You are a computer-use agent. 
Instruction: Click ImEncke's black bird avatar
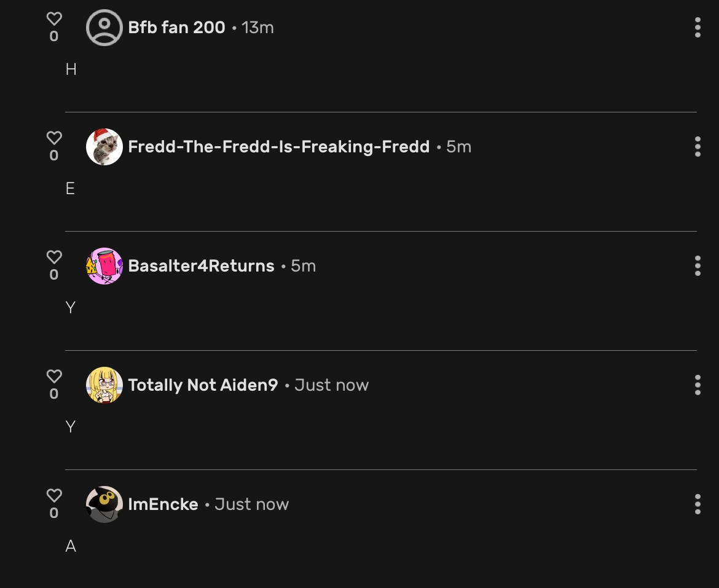tap(104, 504)
